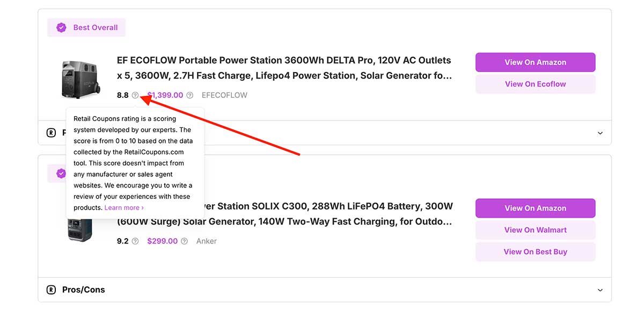
Task: Click the R icon in the EcoFlow card footer
Action: click(x=51, y=133)
